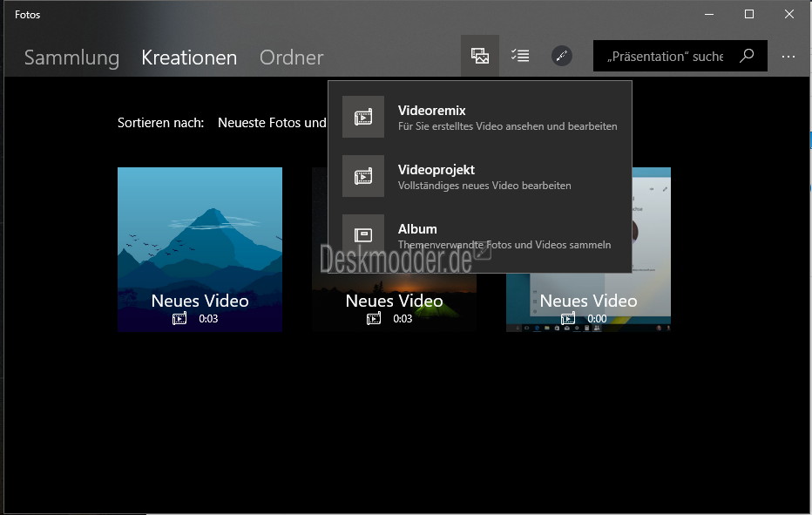The image size is (812, 515).
Task: Click the round Edit pencil icon
Action: click(x=561, y=56)
